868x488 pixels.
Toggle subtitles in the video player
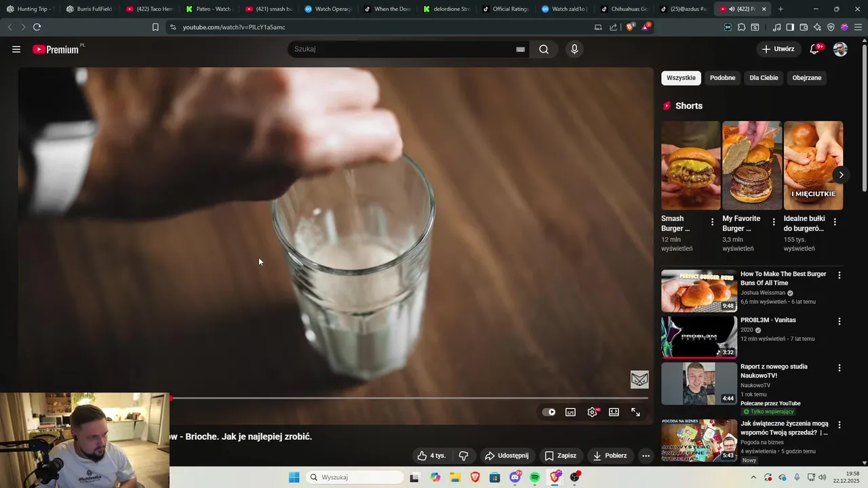[x=571, y=412]
